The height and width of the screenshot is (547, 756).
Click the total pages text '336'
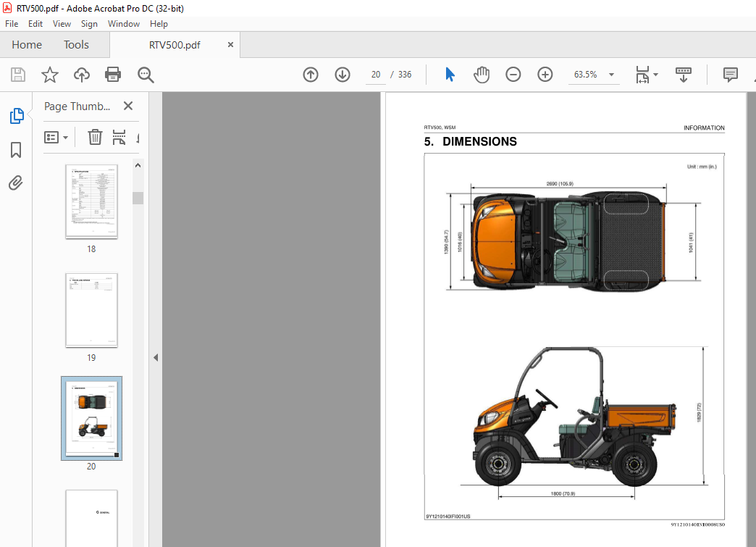click(405, 75)
